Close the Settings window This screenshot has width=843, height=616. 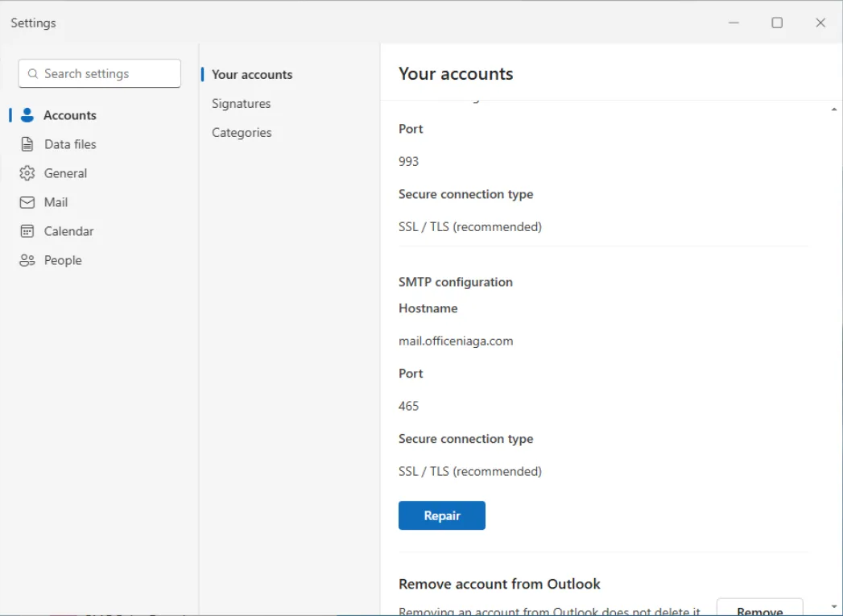(820, 23)
